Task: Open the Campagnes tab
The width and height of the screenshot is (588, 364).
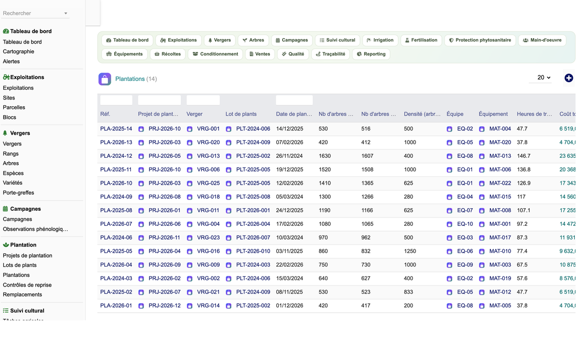Action: pos(292,40)
